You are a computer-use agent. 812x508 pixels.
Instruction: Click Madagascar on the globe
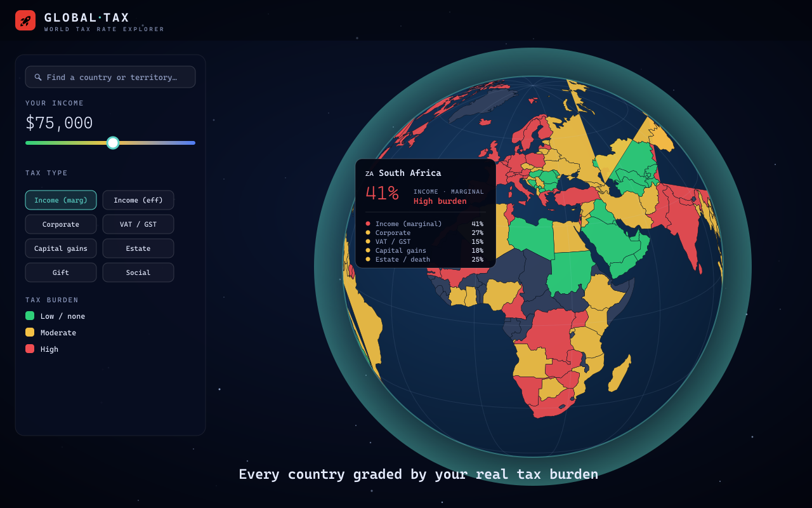[x=620, y=373]
